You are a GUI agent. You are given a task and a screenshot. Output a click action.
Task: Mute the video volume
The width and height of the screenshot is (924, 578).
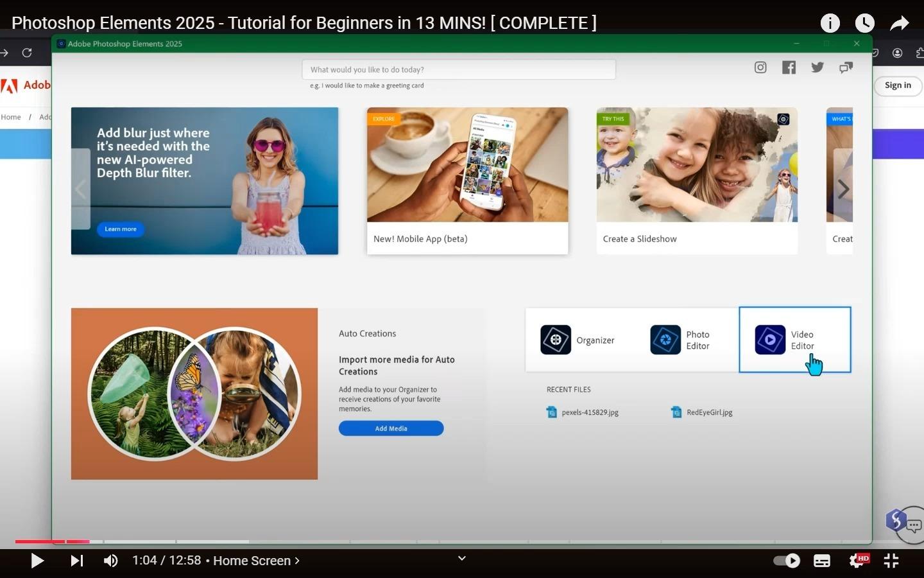pos(110,561)
